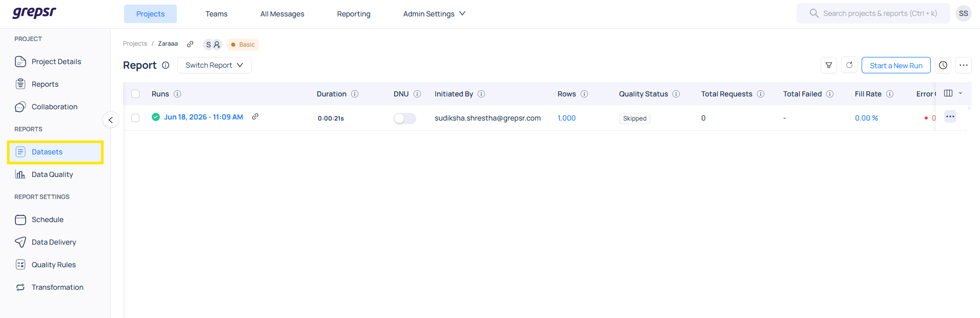Image resolution: width=980 pixels, height=318 pixels.
Task: Copy project link icon next to Zaraaa
Action: coord(190,44)
